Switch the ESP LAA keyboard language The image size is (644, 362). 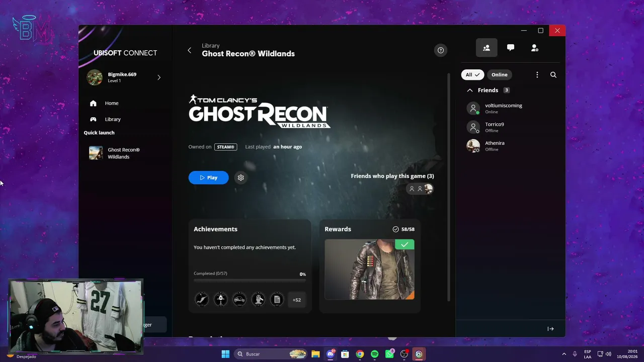pos(588,354)
